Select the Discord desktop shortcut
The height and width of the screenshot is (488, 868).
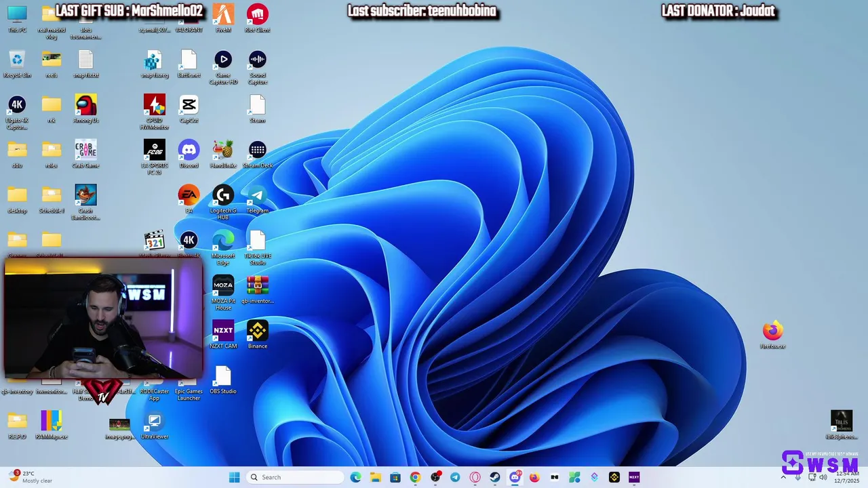click(x=189, y=154)
